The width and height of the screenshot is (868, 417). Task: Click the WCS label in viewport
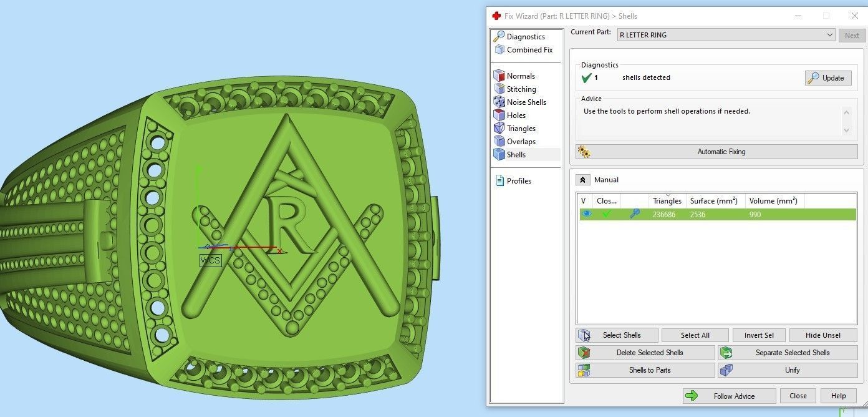tap(210, 260)
